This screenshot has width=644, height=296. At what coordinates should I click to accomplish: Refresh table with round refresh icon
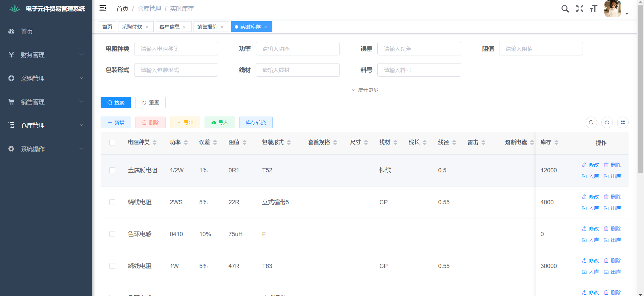coord(607,122)
